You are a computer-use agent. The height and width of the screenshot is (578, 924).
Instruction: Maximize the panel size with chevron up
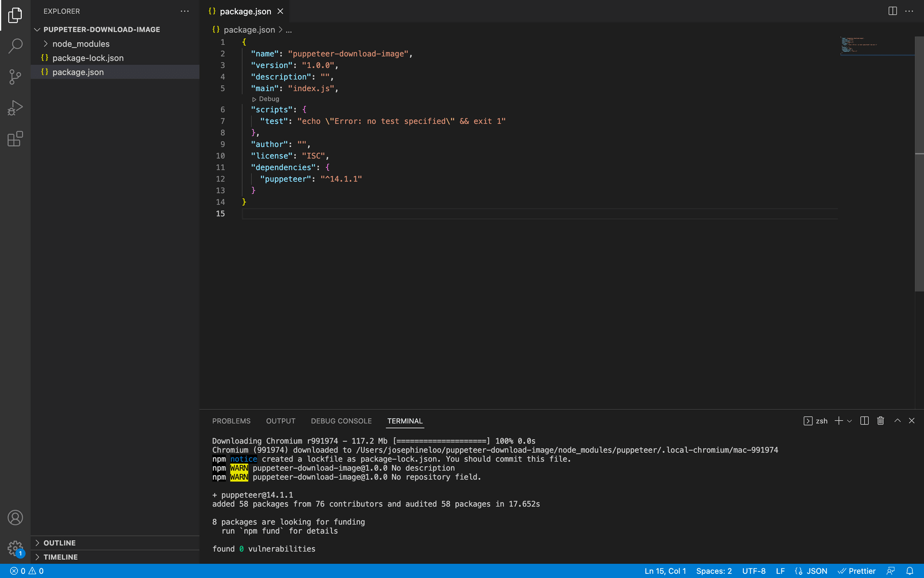coord(897,421)
